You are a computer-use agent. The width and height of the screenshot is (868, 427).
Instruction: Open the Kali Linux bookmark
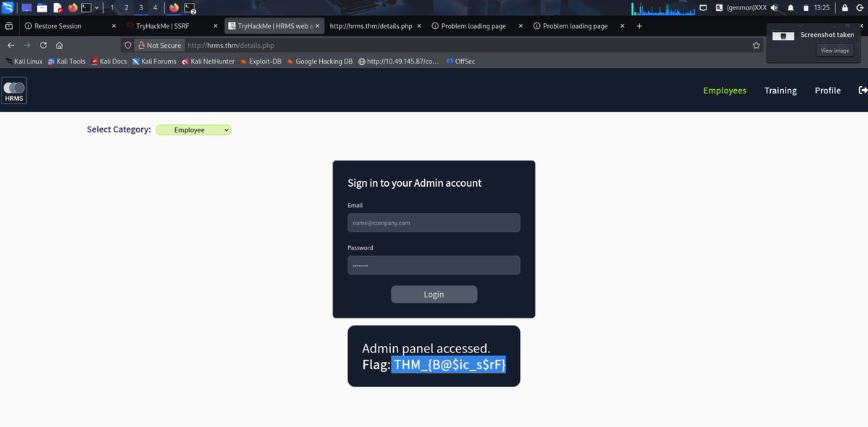24,62
